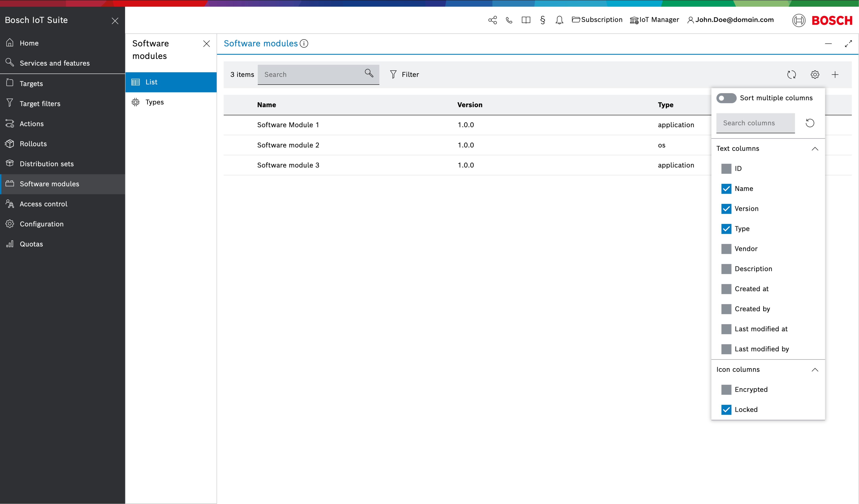The width and height of the screenshot is (859, 504).
Task: Click the settings gear icon in list view
Action: click(815, 74)
